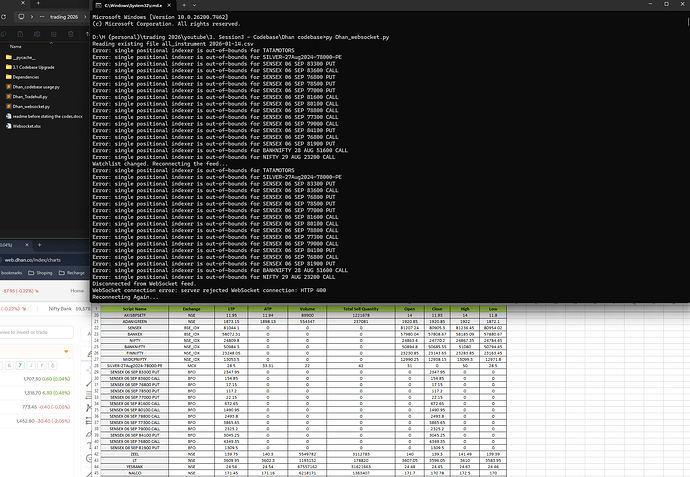Screen dimensions: 690x477
Task: Close the cmd.exe terminal tab
Action: [169, 5]
